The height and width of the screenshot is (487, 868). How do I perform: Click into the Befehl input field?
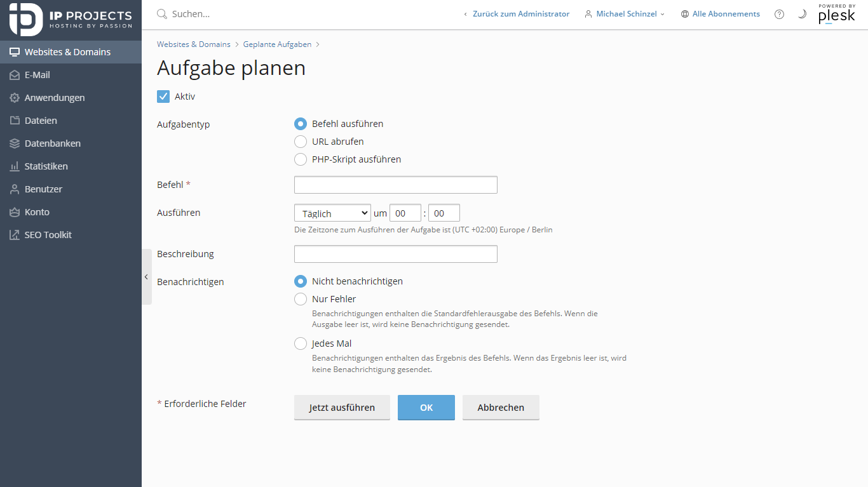[x=395, y=185]
